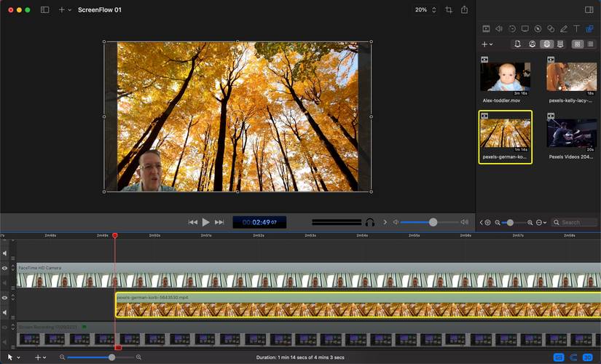Click the pexels-german-ko file name

[x=504, y=157]
